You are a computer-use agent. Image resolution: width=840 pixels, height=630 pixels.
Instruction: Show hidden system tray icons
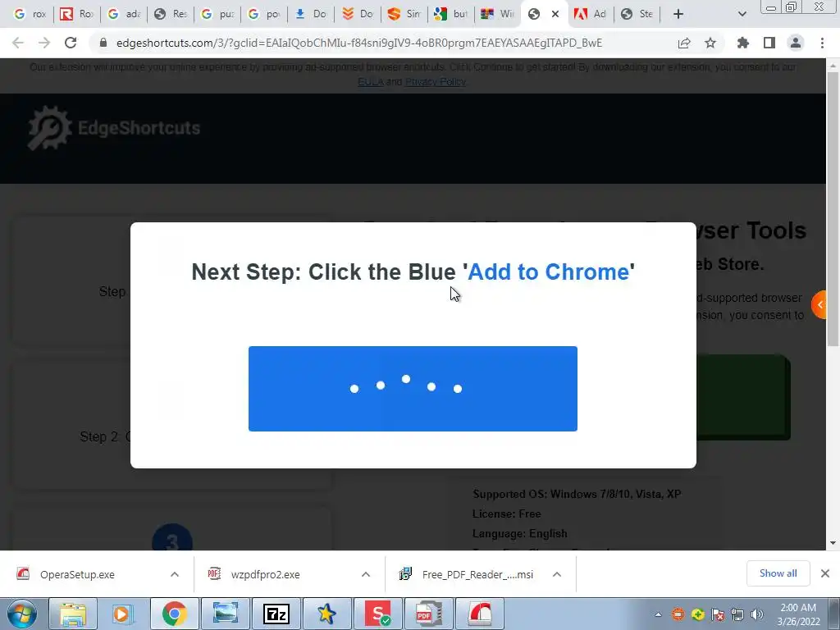(659, 614)
